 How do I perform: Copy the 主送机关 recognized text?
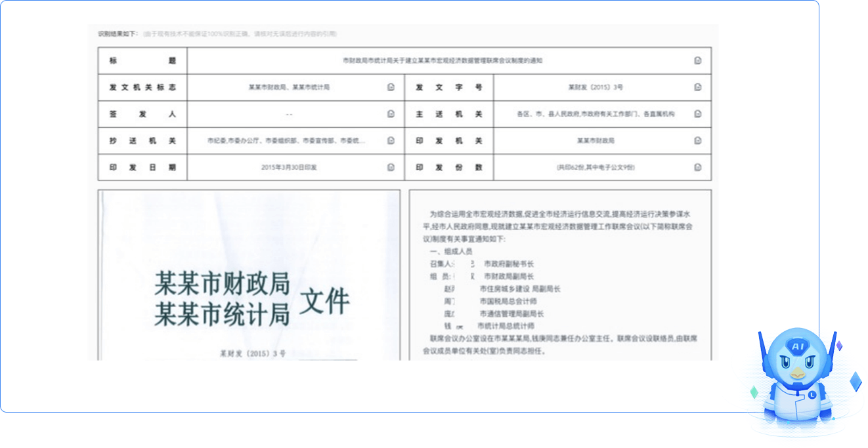(697, 114)
